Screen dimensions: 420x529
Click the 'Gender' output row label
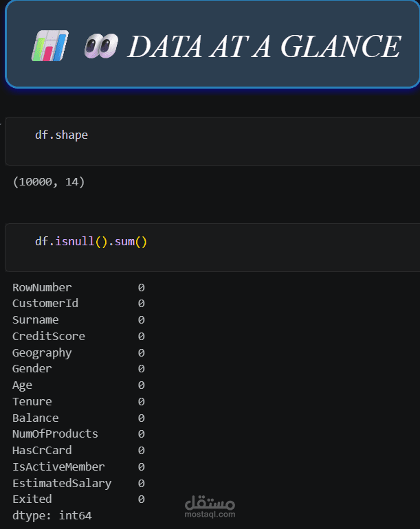[x=32, y=369]
